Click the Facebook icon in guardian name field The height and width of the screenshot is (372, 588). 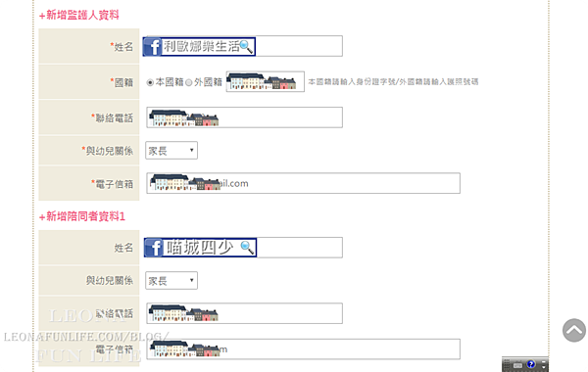(x=152, y=47)
